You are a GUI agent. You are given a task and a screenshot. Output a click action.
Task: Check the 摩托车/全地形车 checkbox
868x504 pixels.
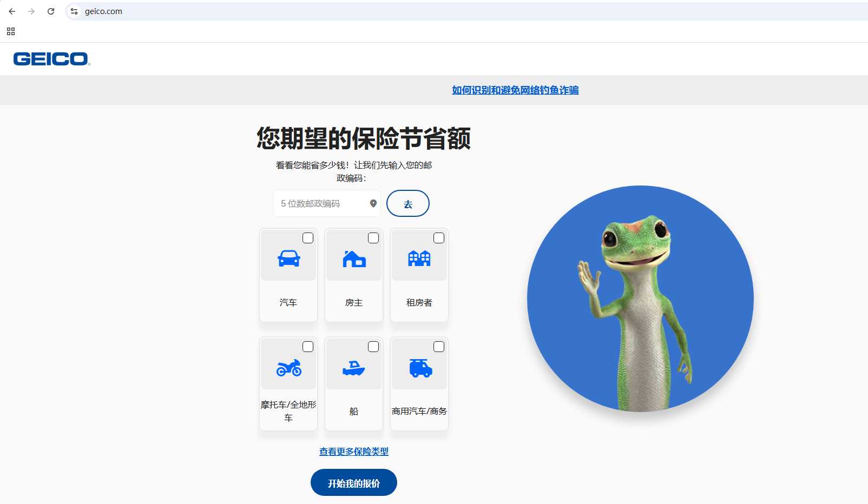point(308,347)
